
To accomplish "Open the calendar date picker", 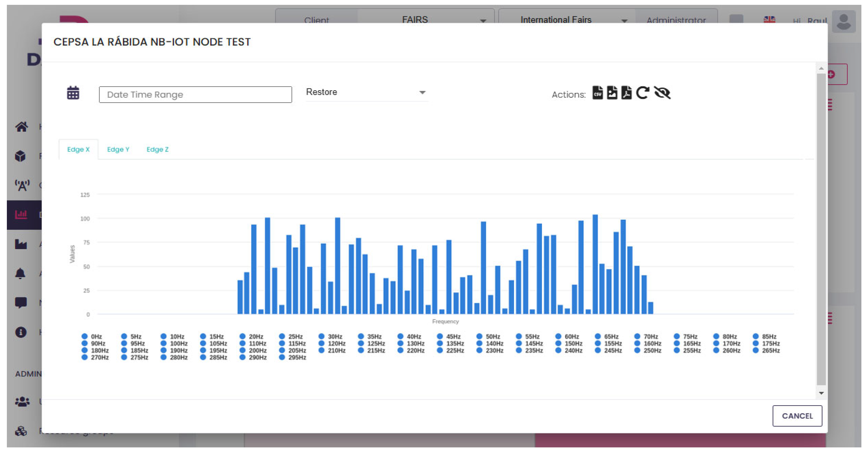I will point(73,93).
